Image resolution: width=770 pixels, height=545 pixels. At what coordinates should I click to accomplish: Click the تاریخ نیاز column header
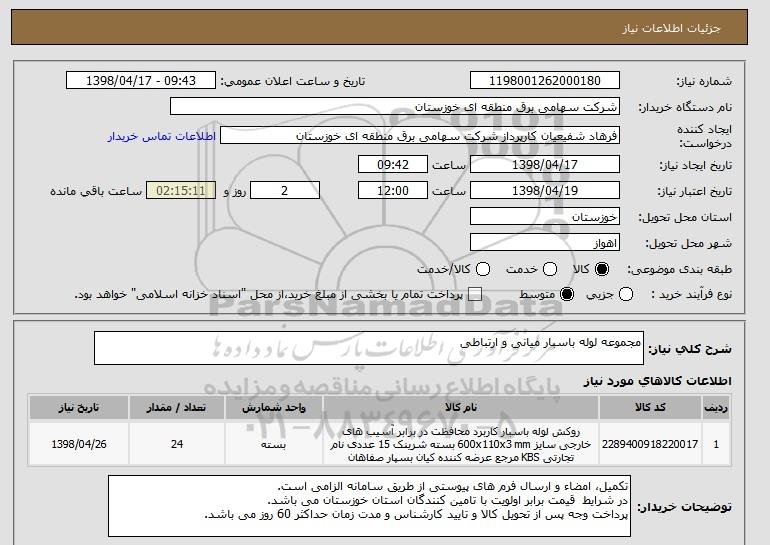click(x=79, y=408)
